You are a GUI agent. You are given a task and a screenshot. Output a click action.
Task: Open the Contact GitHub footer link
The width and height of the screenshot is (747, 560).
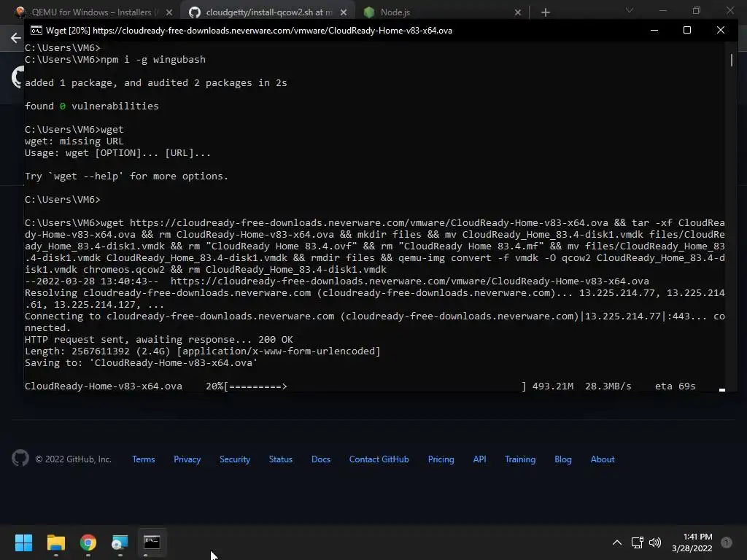pos(379,459)
